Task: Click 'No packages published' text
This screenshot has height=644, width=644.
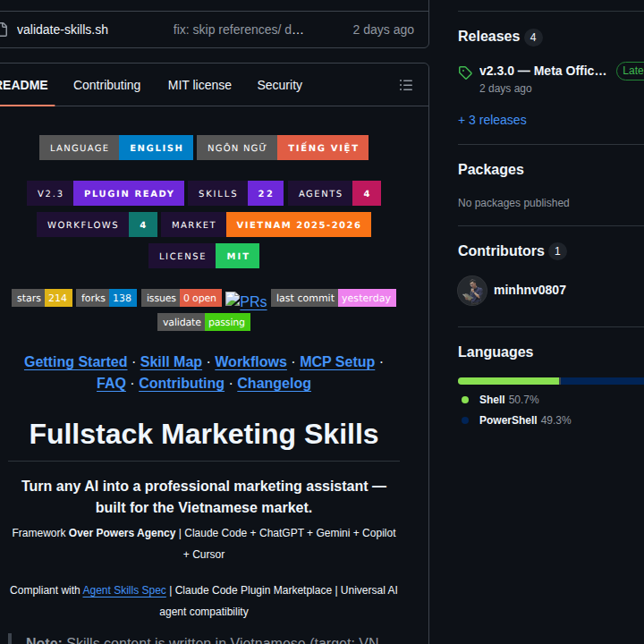Action: click(x=513, y=203)
